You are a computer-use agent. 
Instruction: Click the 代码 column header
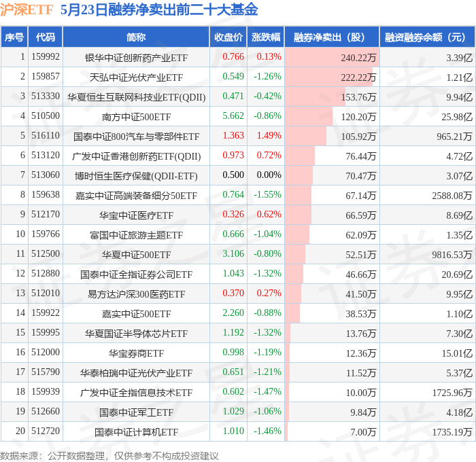pyautogui.click(x=46, y=37)
